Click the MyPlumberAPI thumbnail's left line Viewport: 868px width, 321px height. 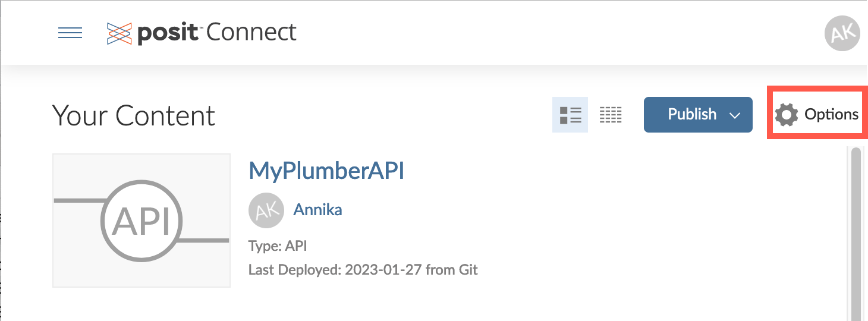coord(77,201)
